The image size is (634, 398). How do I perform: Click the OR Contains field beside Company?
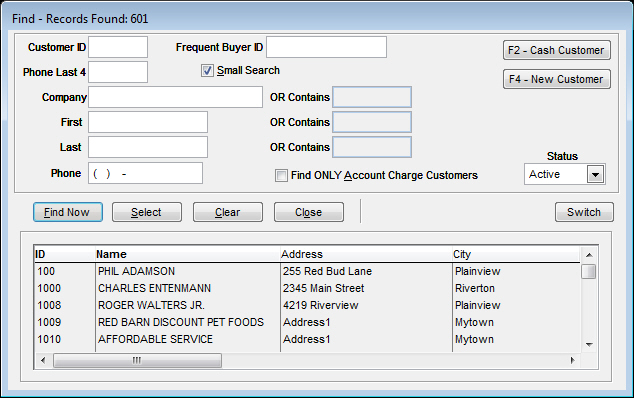[x=372, y=97]
